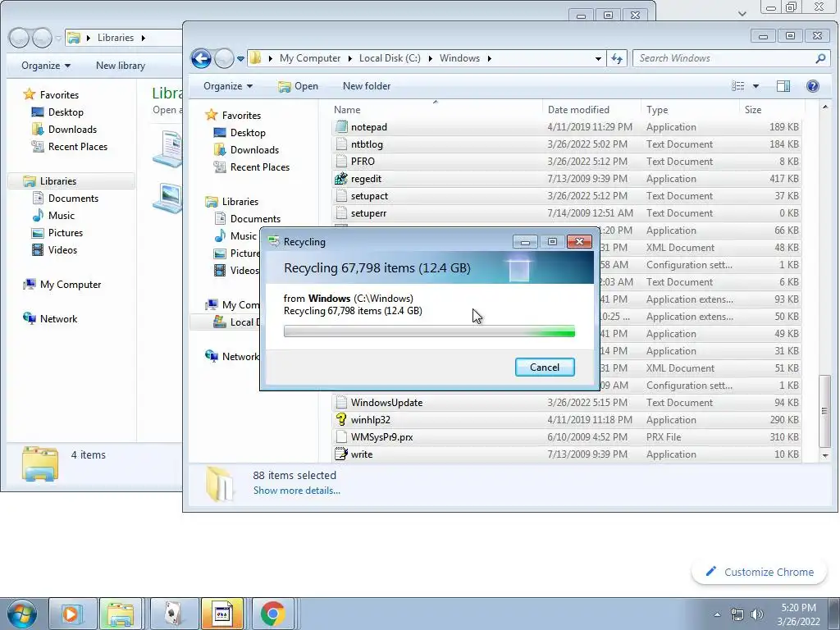Image resolution: width=840 pixels, height=630 pixels.
Task: Show hidden tray icons arrow
Action: point(717,614)
